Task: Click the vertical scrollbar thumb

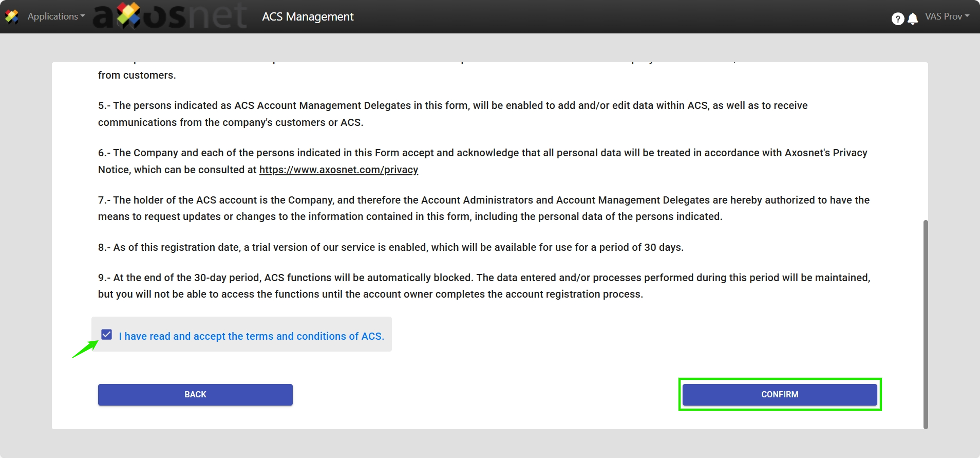Action: [926, 324]
